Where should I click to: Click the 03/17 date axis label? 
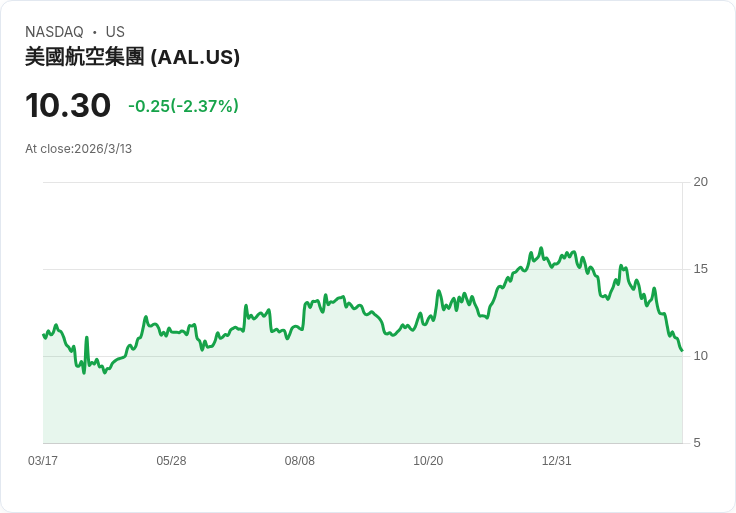point(43,460)
